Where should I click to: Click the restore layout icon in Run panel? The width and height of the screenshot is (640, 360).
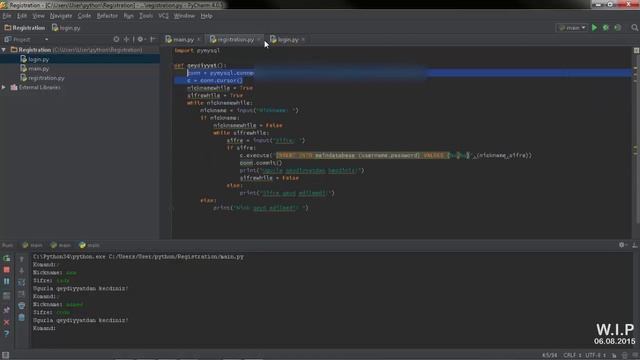point(7,296)
